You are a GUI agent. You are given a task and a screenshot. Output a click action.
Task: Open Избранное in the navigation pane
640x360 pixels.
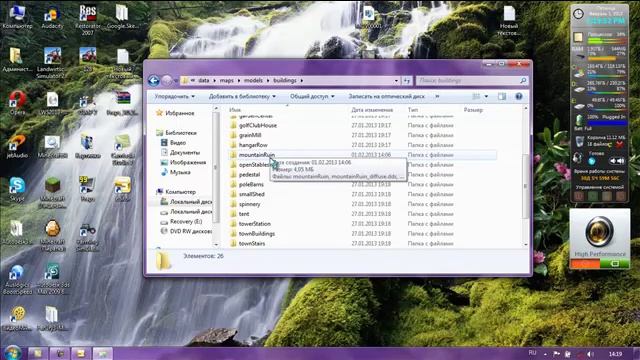coord(180,113)
